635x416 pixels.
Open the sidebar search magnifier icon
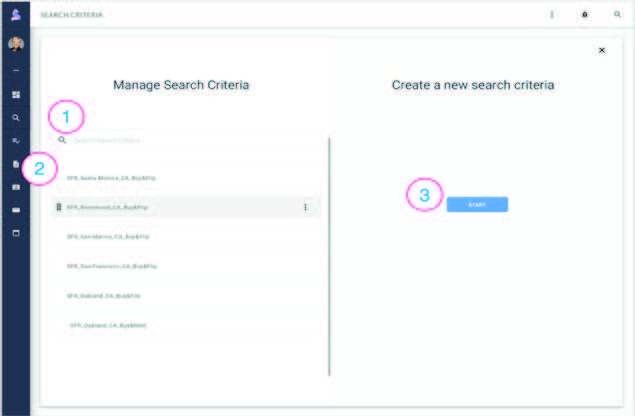tap(16, 118)
